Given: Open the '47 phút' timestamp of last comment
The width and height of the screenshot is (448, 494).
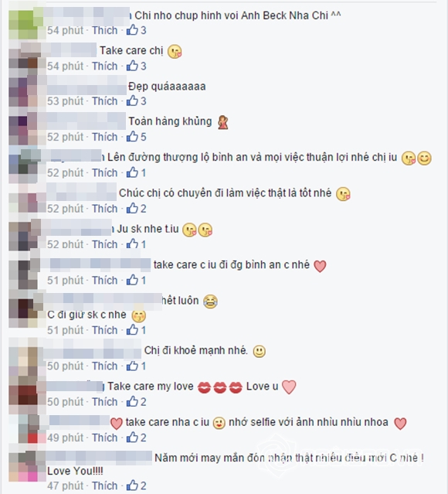Looking at the screenshot, I should (x=65, y=485).
